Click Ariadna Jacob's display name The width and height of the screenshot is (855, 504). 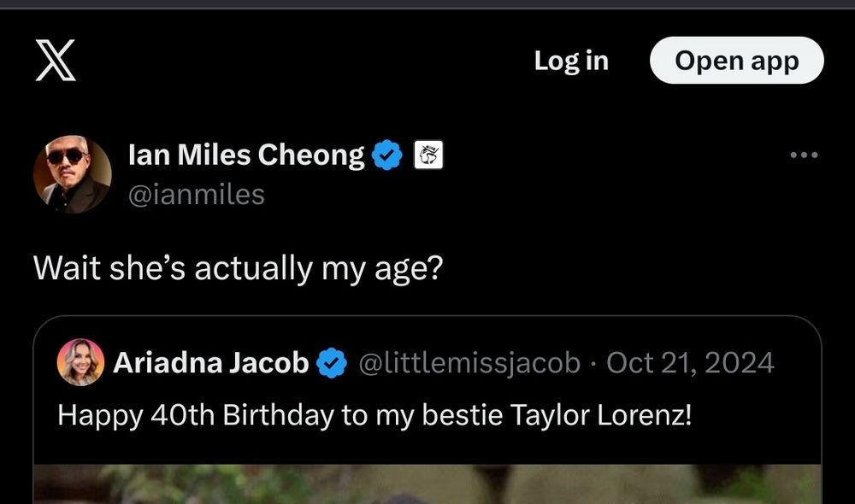tap(211, 362)
